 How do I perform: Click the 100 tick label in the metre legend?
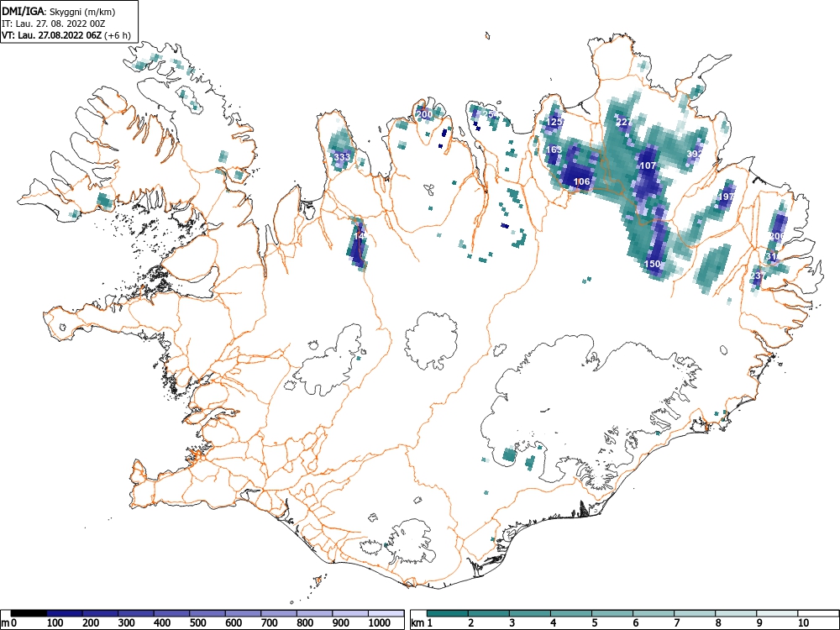(x=55, y=622)
